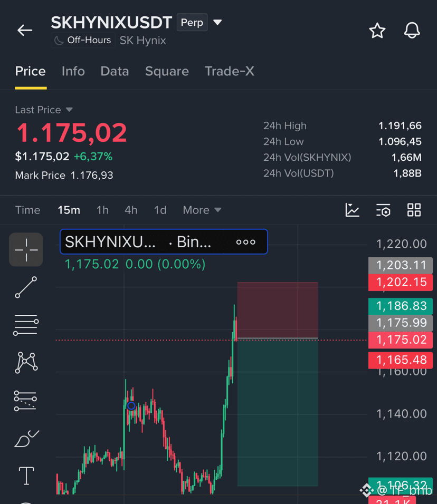Click the 1,186.83 green price label
This screenshot has height=504, width=437.
click(400, 306)
